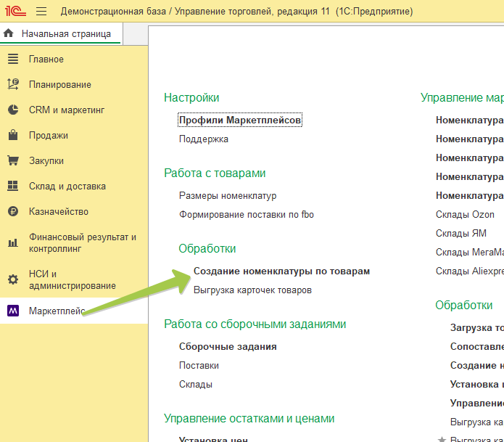
Task: Open Склады ЯМ link
Action: coord(461,233)
